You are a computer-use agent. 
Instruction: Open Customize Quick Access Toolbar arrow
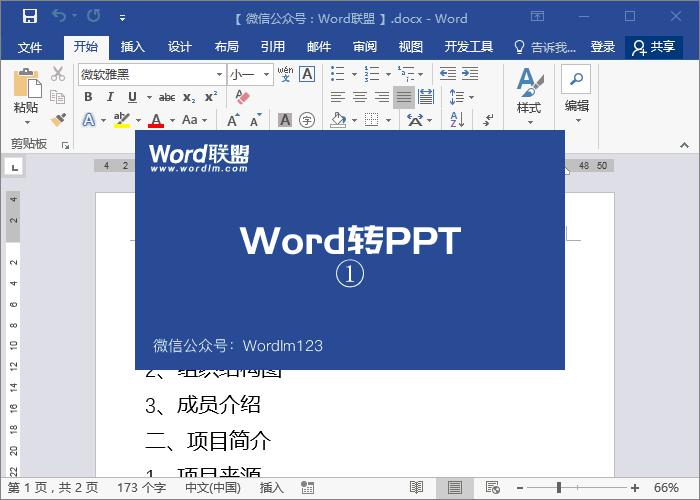[x=122, y=18]
